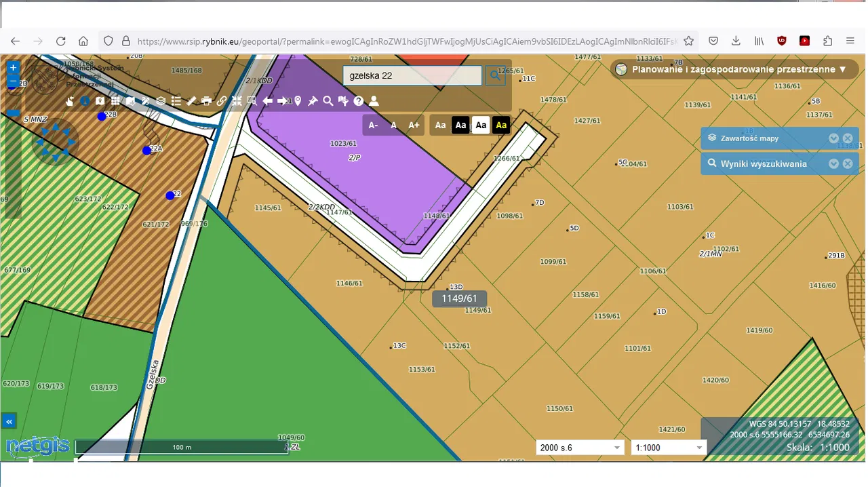Enable black background white text contrast
The height and width of the screenshot is (487, 868).
coord(460,125)
